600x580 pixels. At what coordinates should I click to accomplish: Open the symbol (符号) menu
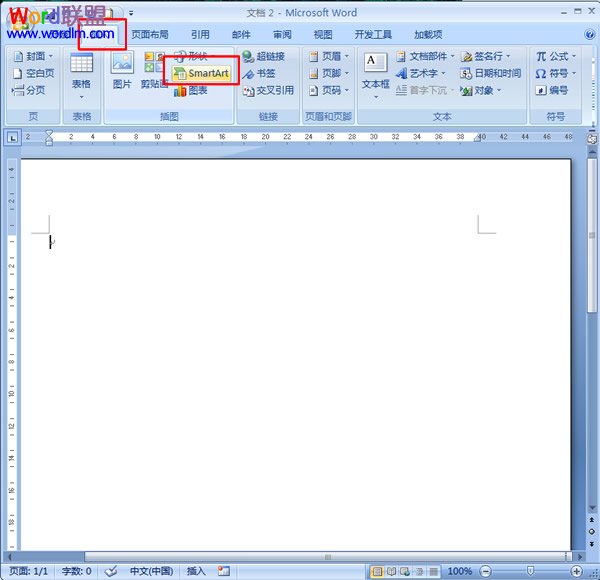[556, 73]
